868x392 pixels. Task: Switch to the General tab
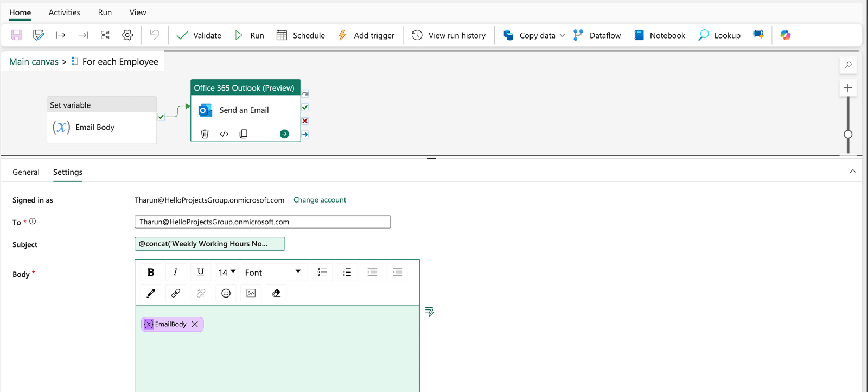(26, 172)
